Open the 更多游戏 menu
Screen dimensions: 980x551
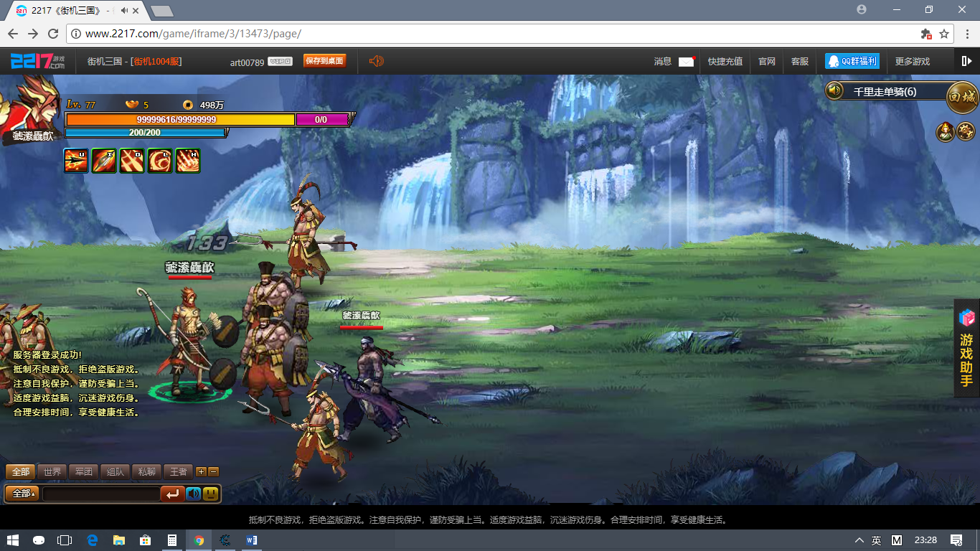[x=913, y=62]
